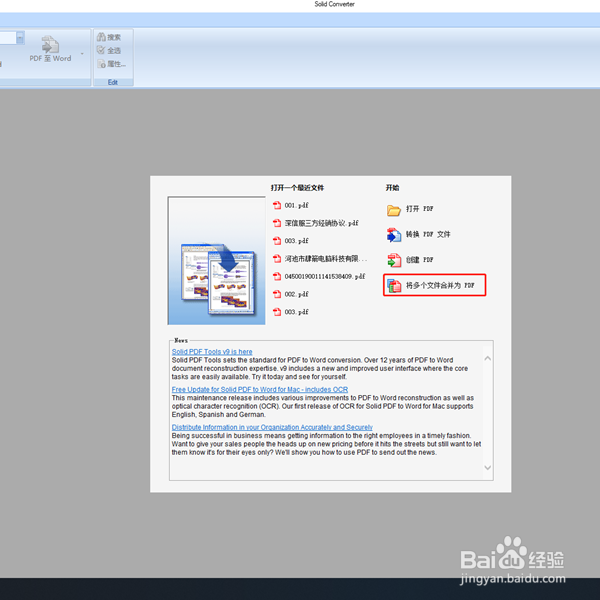Expand the combo box at ribbon's left edge
This screenshot has height=600, width=600.
coord(20,38)
